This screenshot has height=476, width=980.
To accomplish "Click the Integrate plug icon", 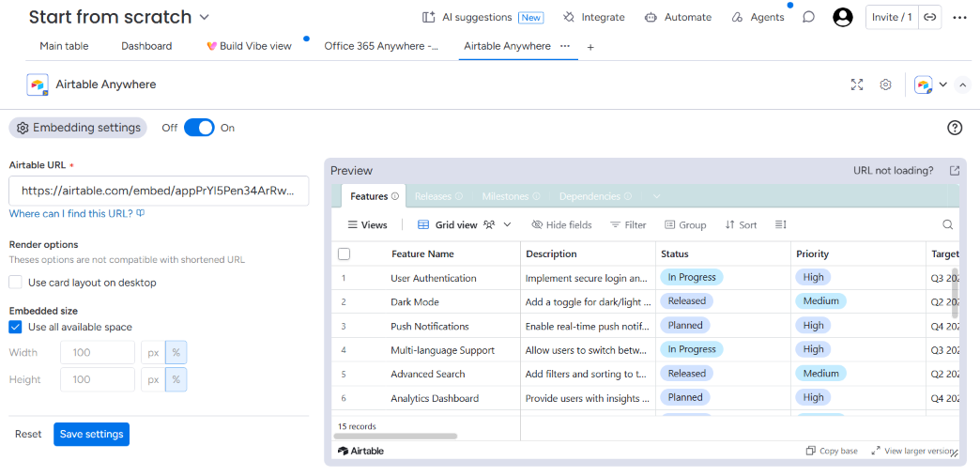I will (569, 18).
